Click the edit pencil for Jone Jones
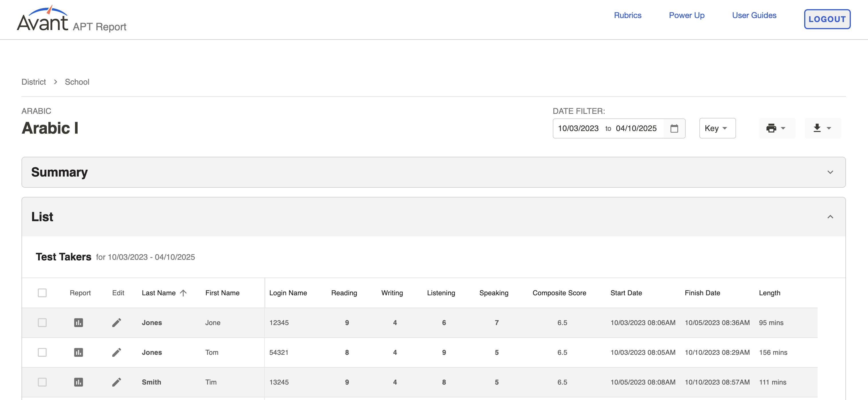The height and width of the screenshot is (400, 868). 117,322
